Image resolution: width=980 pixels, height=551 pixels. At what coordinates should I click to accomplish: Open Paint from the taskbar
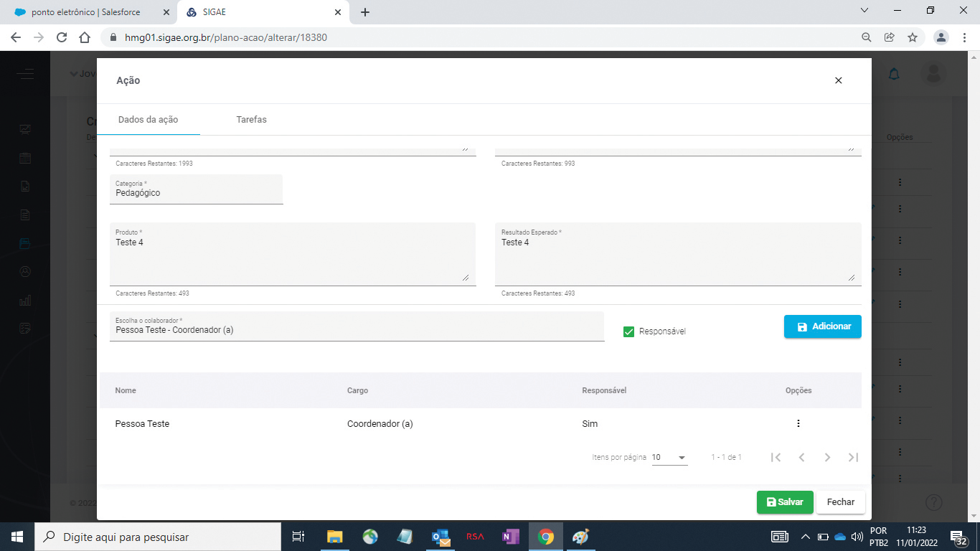(x=580, y=537)
